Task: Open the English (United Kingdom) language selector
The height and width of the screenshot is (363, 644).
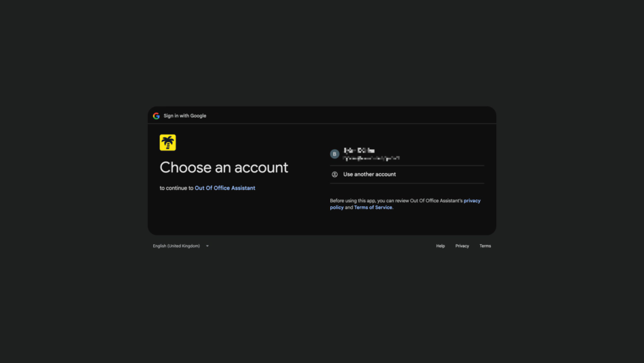Action: pos(181,246)
